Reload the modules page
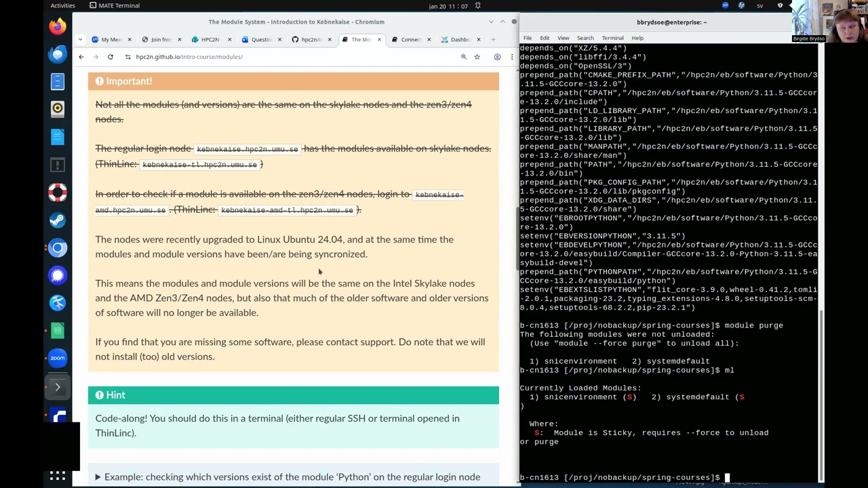The width and height of the screenshot is (868, 488). (x=110, y=57)
